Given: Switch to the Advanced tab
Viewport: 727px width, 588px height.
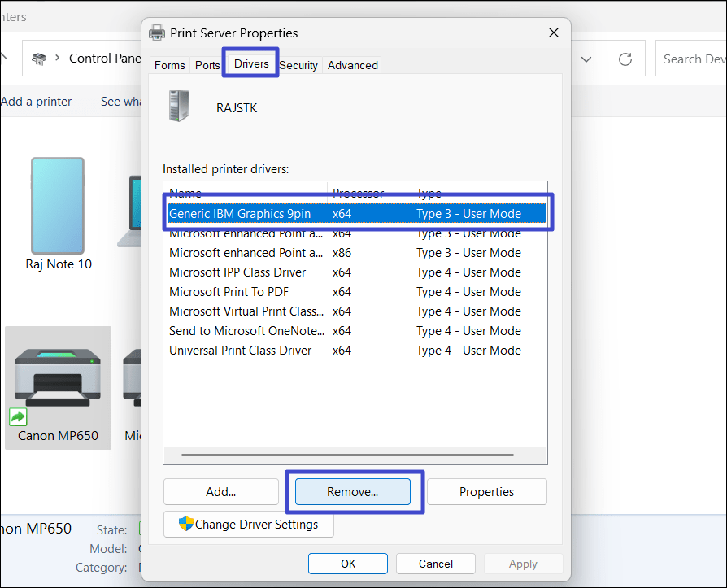Looking at the screenshot, I should coord(351,65).
